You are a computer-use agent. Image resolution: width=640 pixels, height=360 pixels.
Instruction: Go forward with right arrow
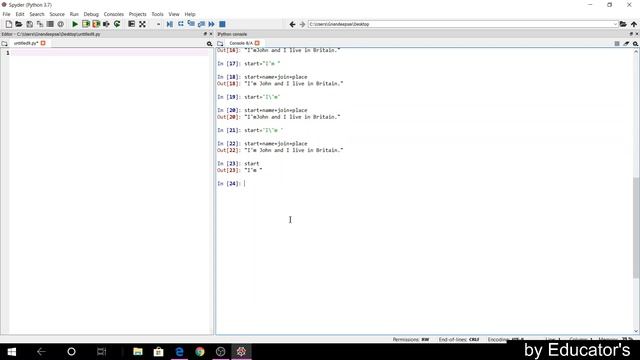coord(302,24)
